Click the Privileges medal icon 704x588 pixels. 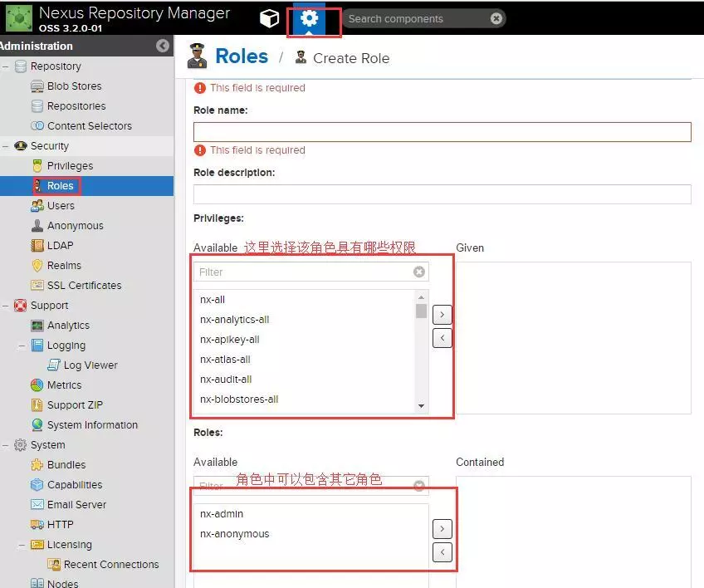[x=37, y=166]
